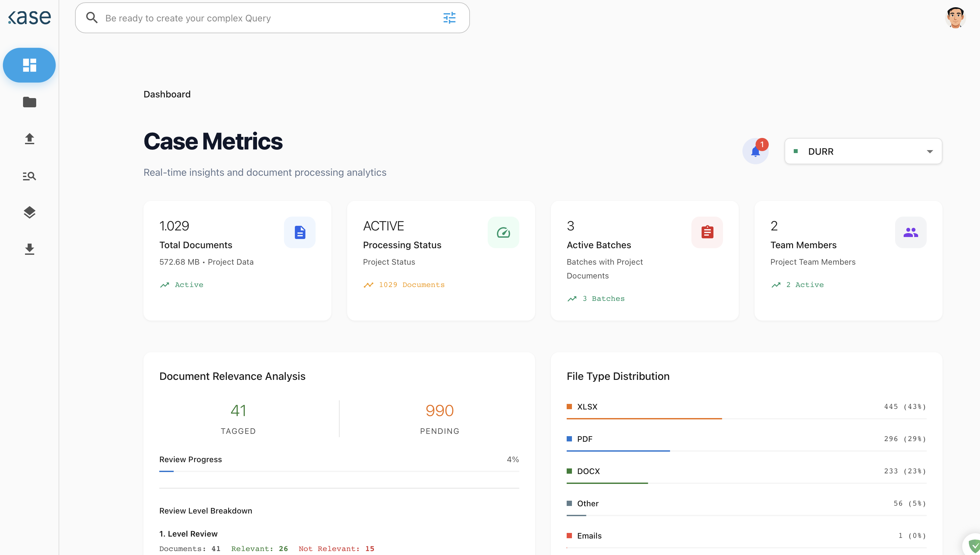
Task: Open the search list icon in sidebar
Action: tap(29, 176)
